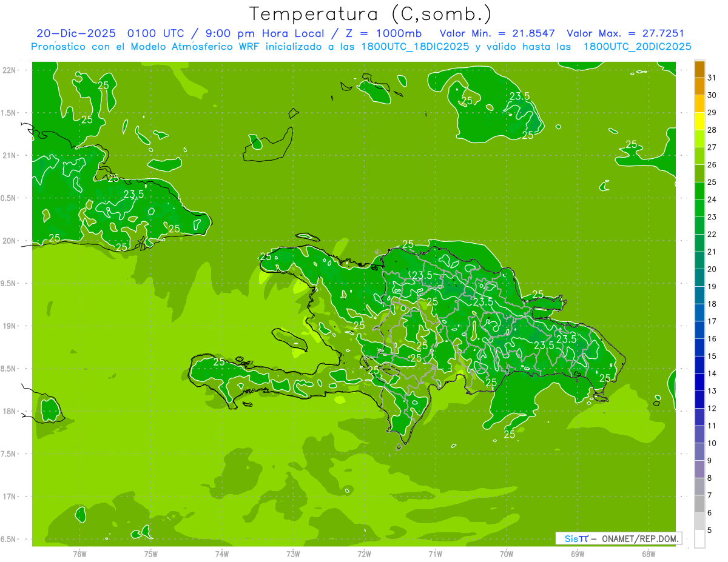Click the color scale value '30'
Viewport: 728px width, 562px height.
pyautogui.click(x=712, y=95)
